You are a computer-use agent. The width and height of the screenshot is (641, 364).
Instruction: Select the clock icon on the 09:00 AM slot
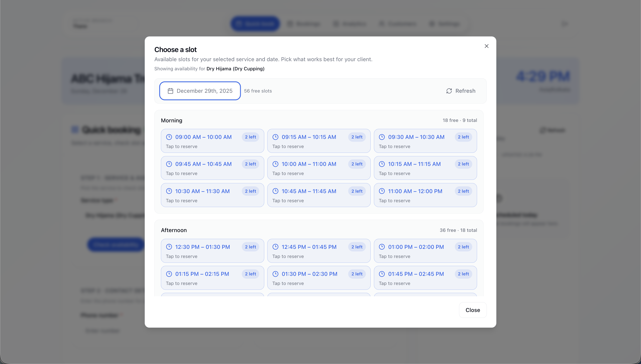(169, 137)
